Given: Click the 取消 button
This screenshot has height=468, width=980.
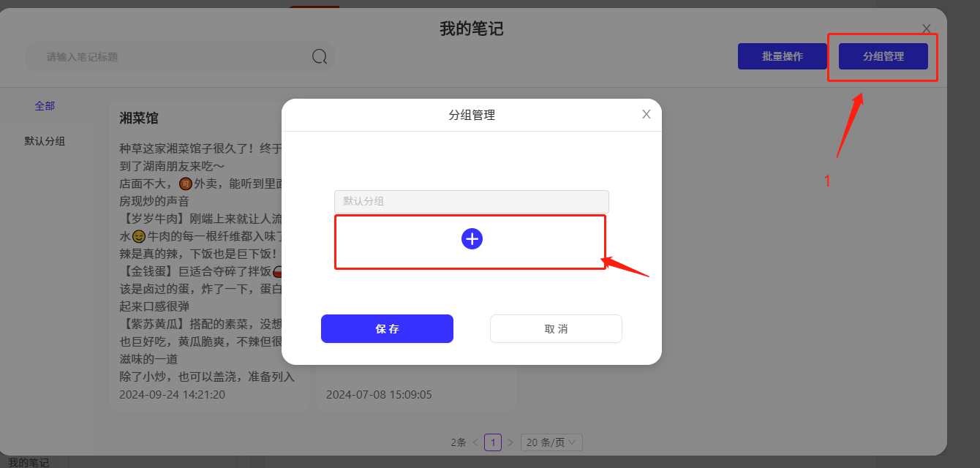Looking at the screenshot, I should pos(556,328).
